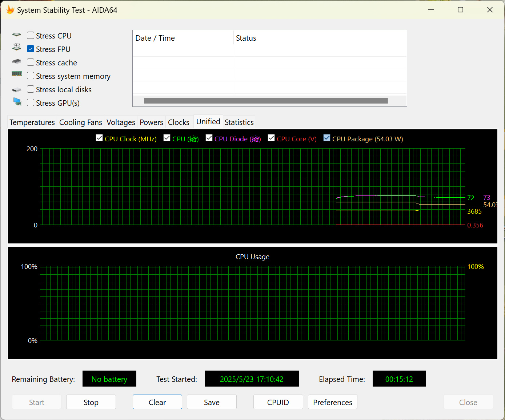Stop the running stability test
Screen dimensions: 505x420
pyautogui.click(x=91, y=402)
